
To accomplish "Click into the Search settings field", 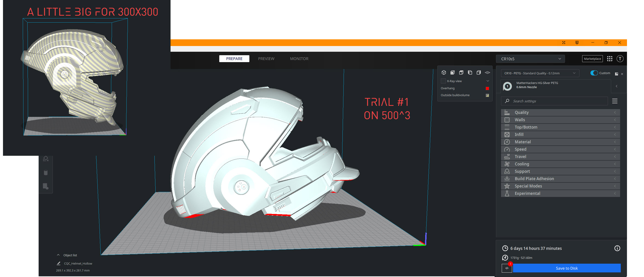I will pyautogui.click(x=558, y=101).
